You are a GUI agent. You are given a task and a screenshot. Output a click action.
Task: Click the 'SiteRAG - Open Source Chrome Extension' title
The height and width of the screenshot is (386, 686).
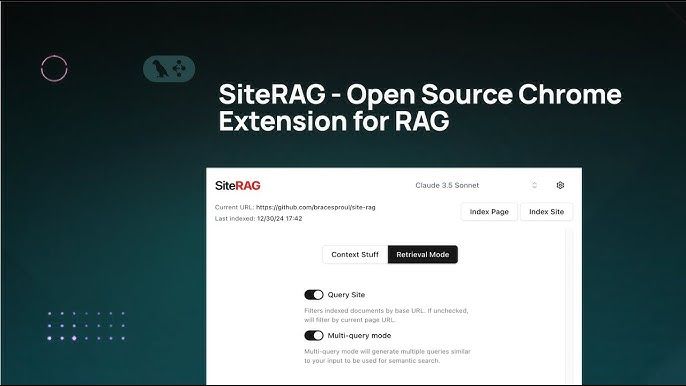420,107
